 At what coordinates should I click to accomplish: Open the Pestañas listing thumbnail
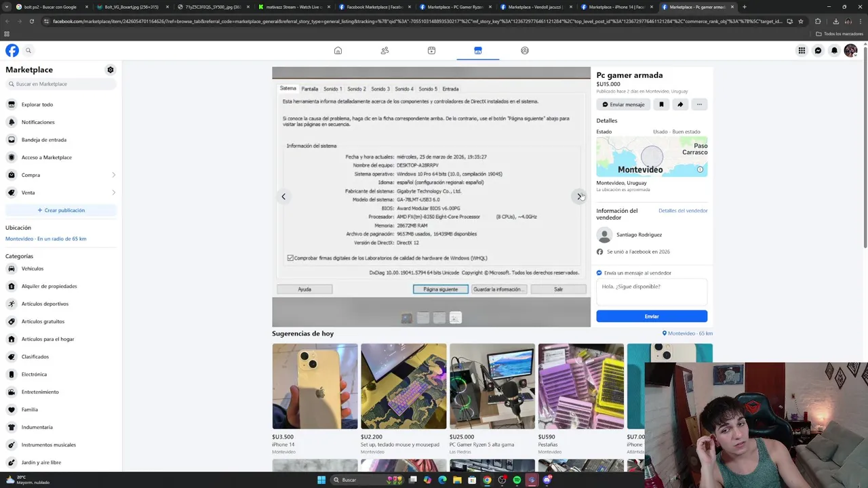[x=581, y=386]
